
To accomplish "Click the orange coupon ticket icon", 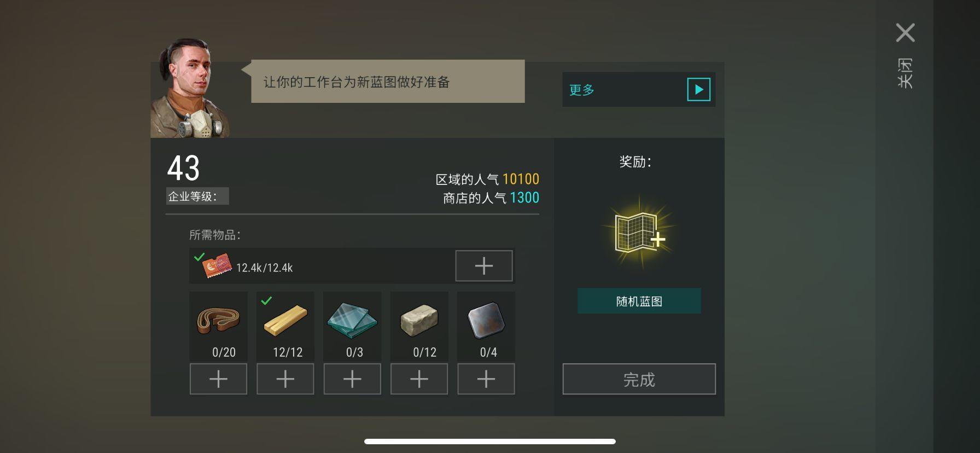I will (x=217, y=266).
